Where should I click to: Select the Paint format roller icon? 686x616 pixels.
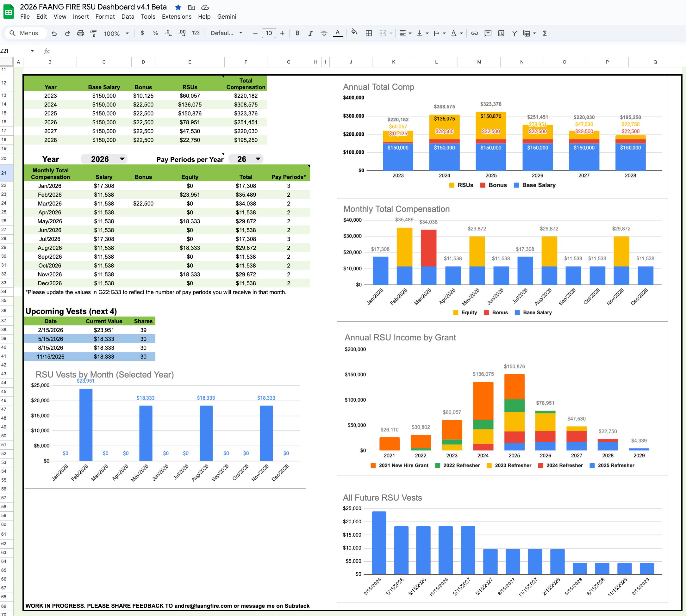click(93, 33)
